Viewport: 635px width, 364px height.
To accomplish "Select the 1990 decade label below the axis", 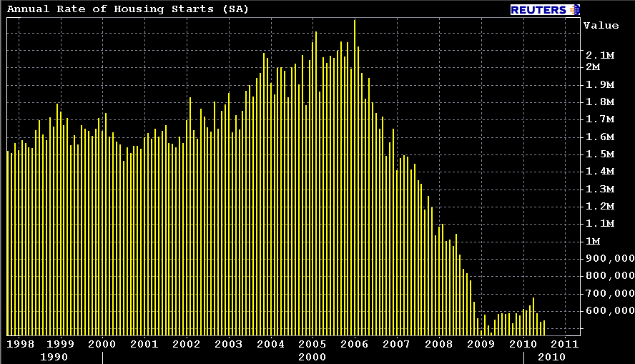I will point(54,356).
